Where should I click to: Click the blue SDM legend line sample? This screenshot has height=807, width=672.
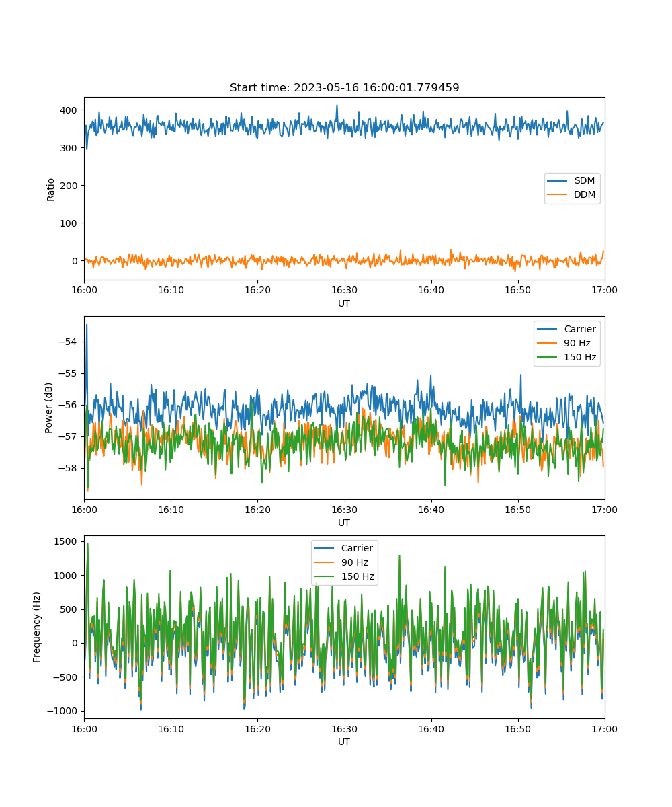pos(558,181)
